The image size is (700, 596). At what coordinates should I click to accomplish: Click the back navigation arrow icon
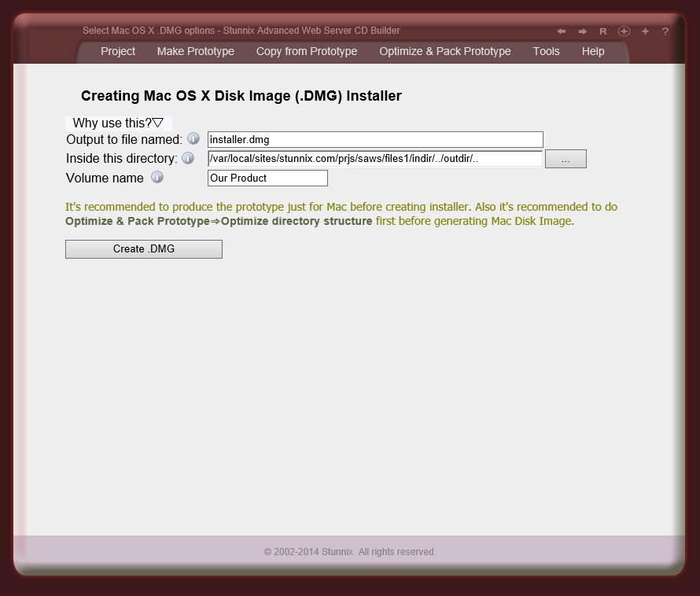560,31
